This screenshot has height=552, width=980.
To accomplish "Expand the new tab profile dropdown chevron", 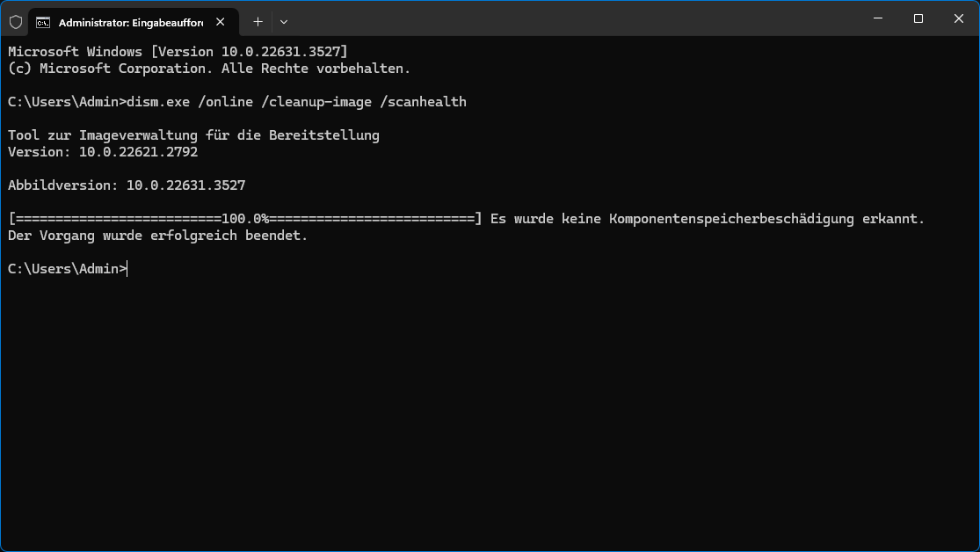I will click(x=283, y=21).
